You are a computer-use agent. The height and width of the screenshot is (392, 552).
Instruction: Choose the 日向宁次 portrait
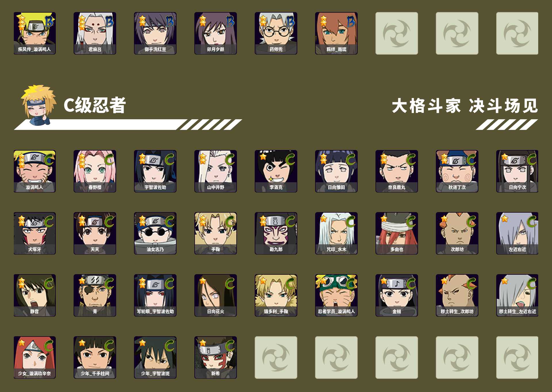(517, 171)
